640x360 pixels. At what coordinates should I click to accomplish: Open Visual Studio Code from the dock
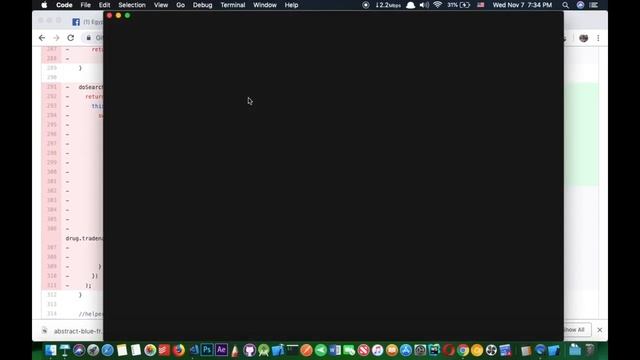(193, 350)
